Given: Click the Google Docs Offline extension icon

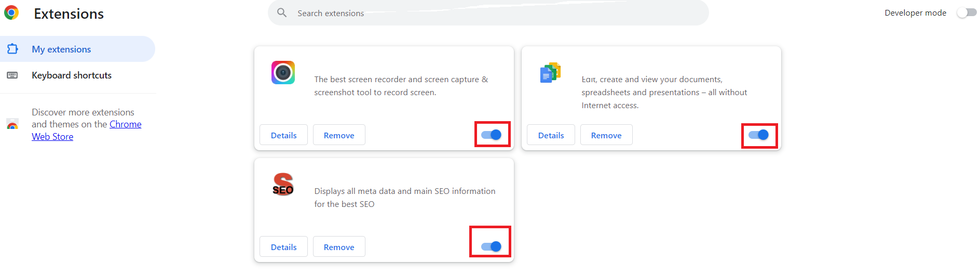Looking at the screenshot, I should 550,73.
